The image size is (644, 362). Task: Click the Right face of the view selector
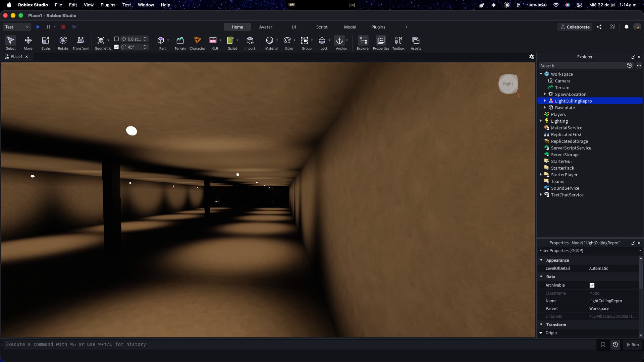tap(508, 84)
